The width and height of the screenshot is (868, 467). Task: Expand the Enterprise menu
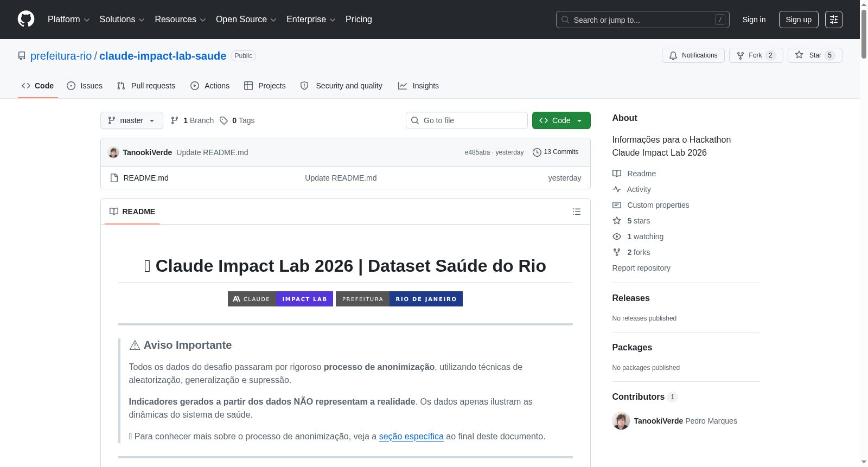point(311,20)
